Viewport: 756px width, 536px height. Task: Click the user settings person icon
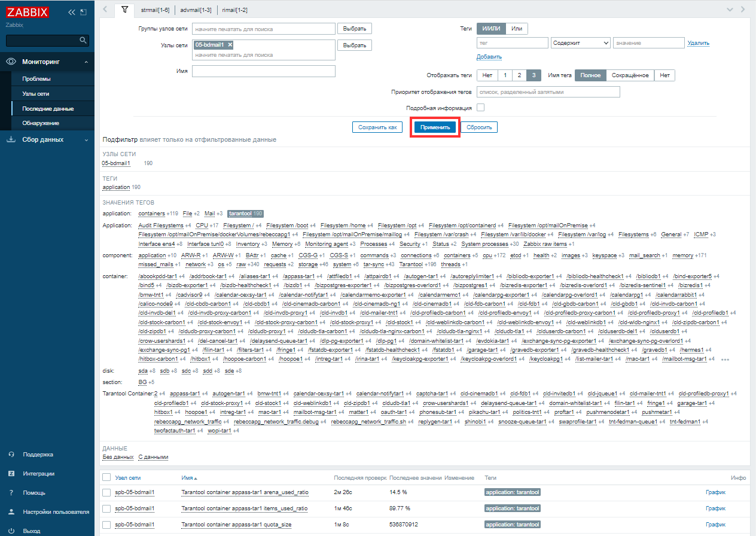point(11,512)
